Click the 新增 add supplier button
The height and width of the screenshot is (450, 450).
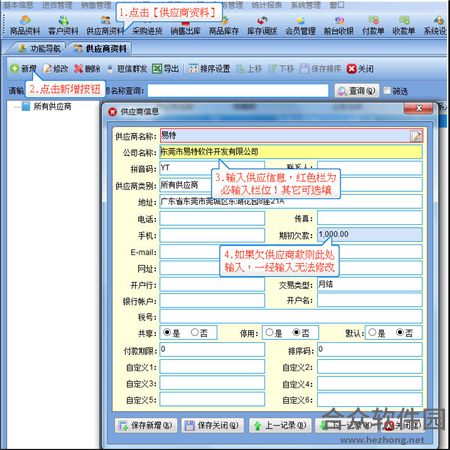[23, 69]
